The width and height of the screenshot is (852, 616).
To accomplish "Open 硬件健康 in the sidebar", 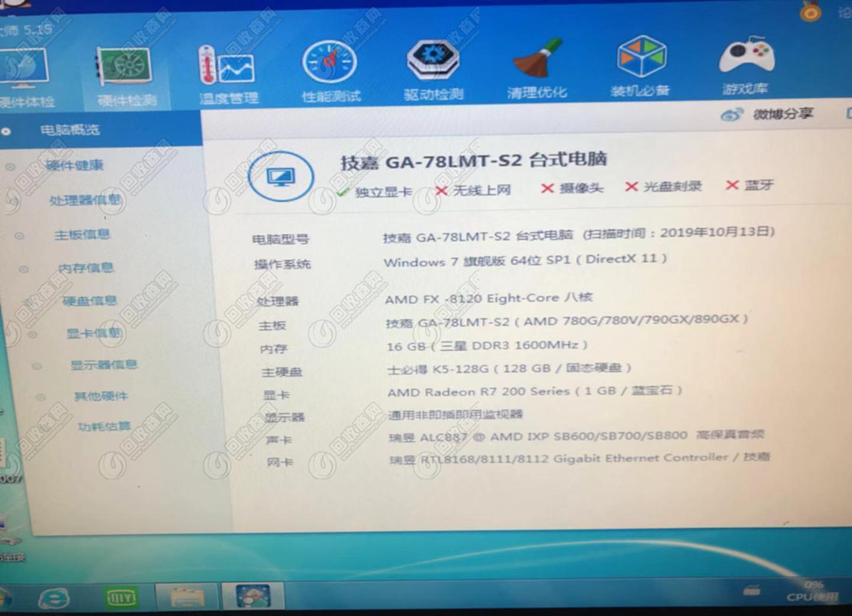I will point(75,165).
